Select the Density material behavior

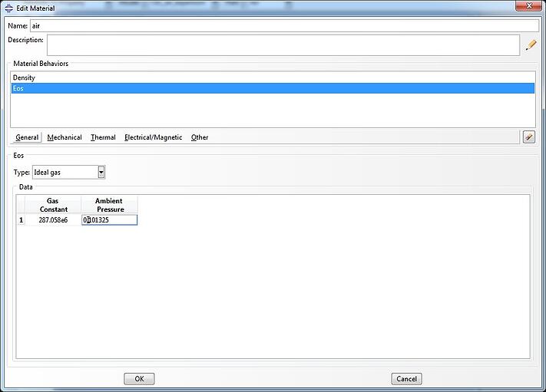click(x=273, y=77)
